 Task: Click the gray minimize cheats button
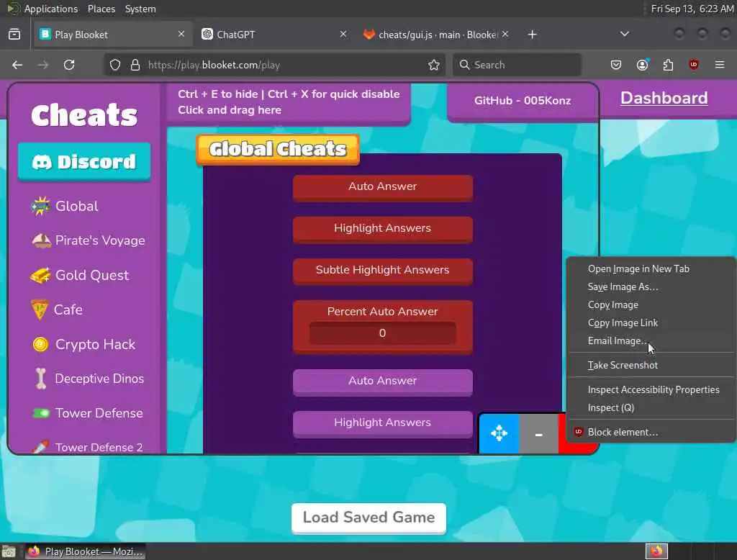click(538, 433)
